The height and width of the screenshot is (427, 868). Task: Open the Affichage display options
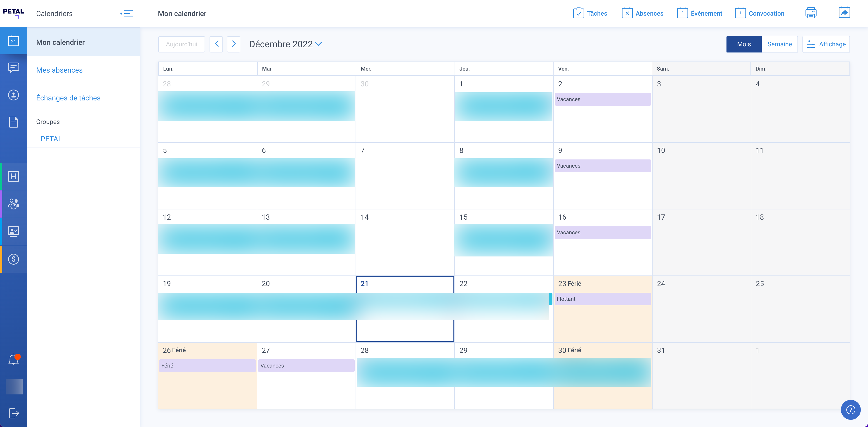tap(826, 44)
